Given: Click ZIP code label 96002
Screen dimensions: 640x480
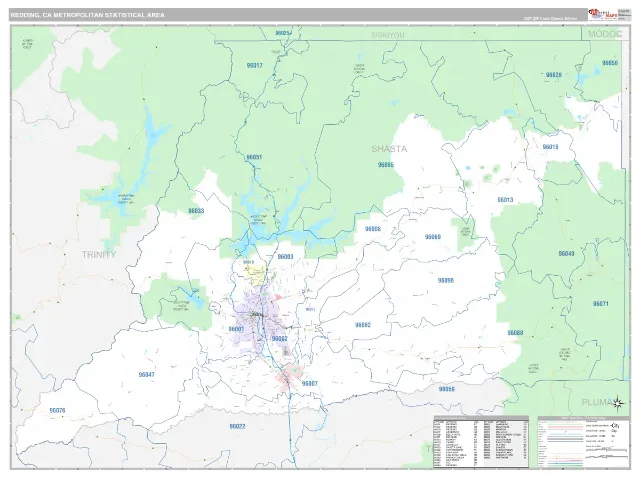Looking at the screenshot, I should [x=280, y=339].
